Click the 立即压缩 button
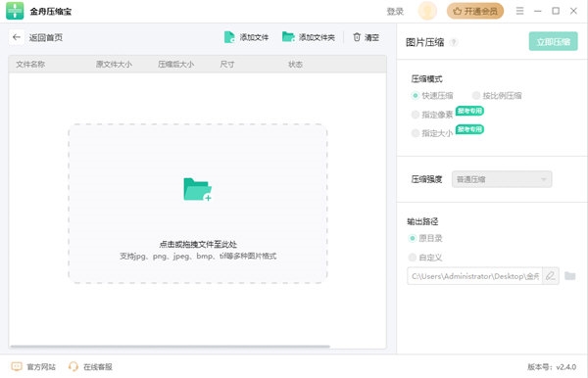Viewport: 588px width, 378px height. tap(553, 41)
